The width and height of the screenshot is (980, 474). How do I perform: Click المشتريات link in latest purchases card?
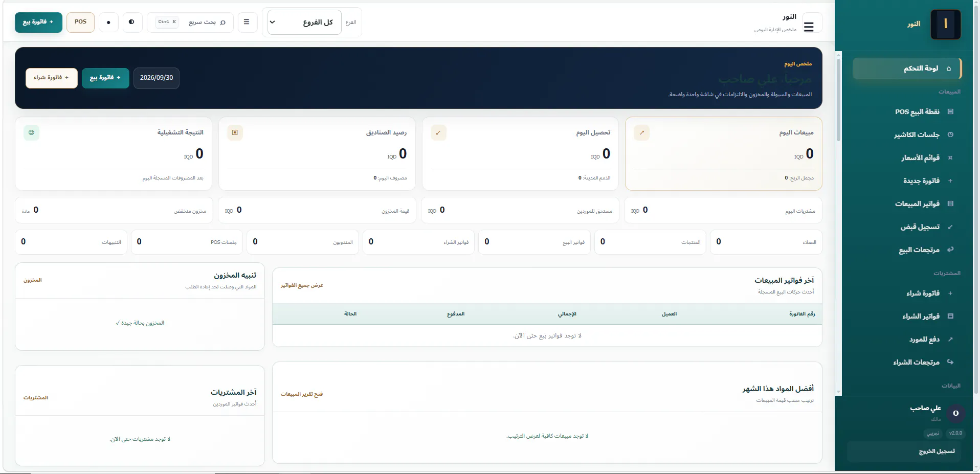[36, 398]
